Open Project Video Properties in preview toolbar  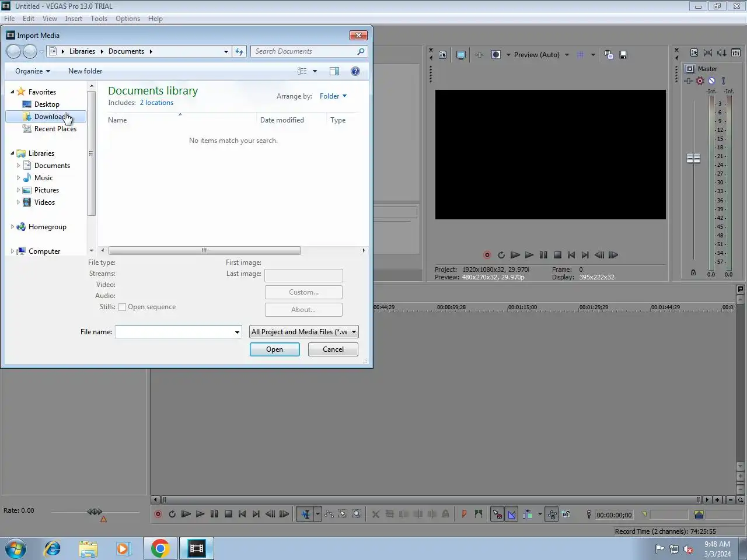[x=443, y=55]
